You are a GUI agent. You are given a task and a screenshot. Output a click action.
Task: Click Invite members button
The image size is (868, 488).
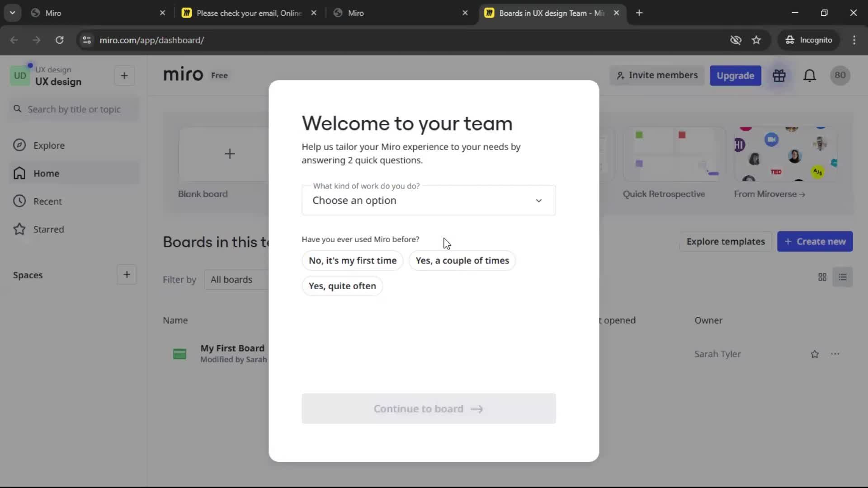click(657, 75)
